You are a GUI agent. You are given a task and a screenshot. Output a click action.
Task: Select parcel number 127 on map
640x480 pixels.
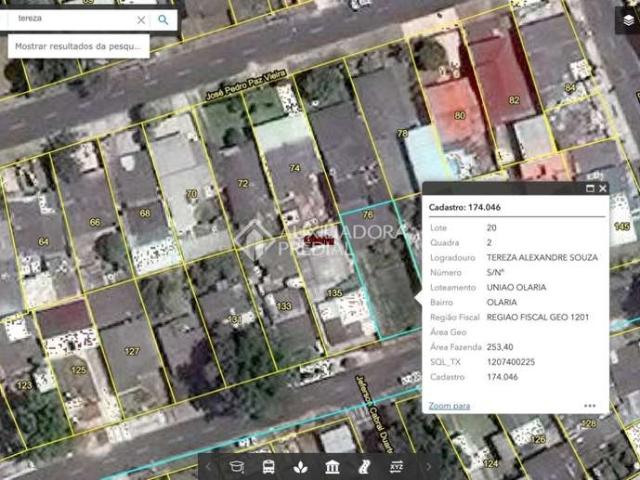pyautogui.click(x=131, y=351)
